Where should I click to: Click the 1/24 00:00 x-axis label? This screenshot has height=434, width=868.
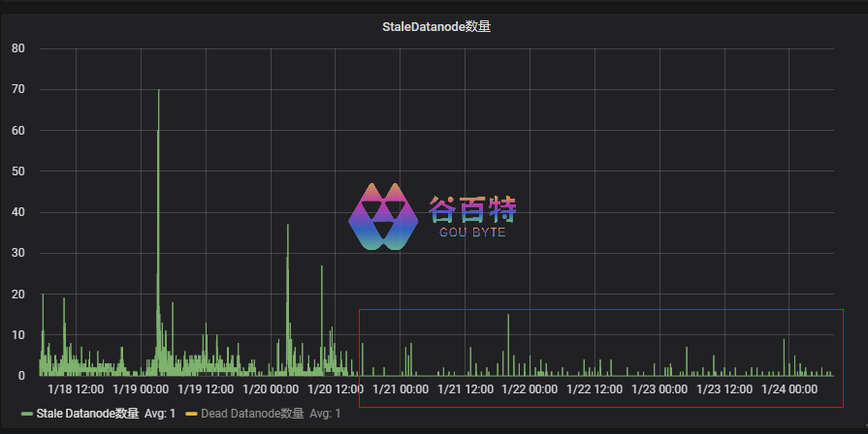pyautogui.click(x=788, y=389)
